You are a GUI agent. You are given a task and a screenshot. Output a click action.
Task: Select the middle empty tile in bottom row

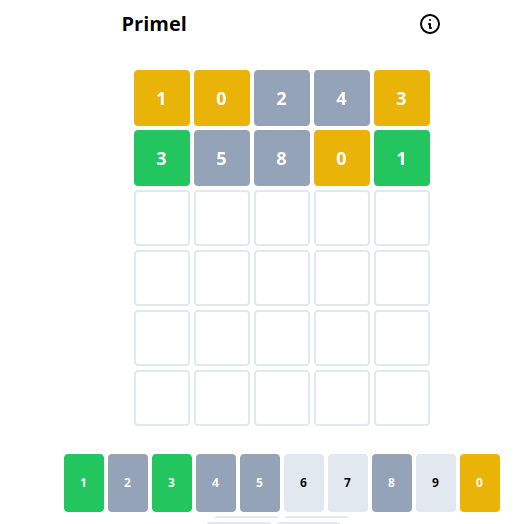click(x=282, y=398)
